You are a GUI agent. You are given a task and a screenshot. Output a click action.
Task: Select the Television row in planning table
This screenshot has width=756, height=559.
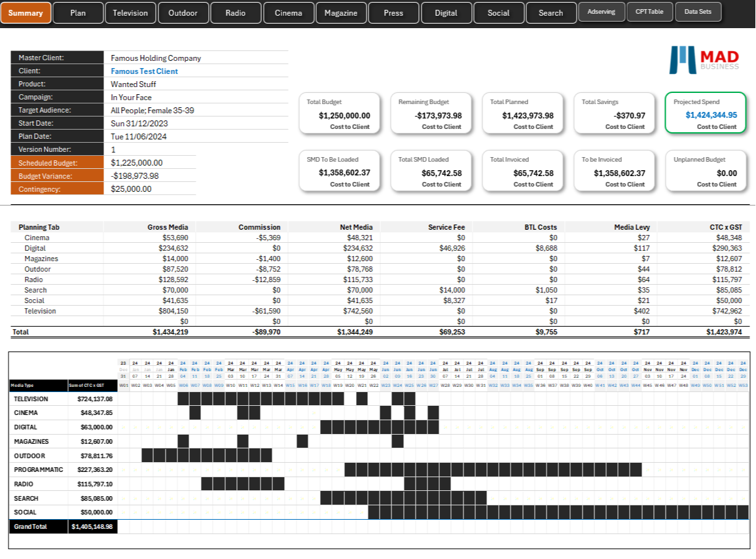coord(380,311)
